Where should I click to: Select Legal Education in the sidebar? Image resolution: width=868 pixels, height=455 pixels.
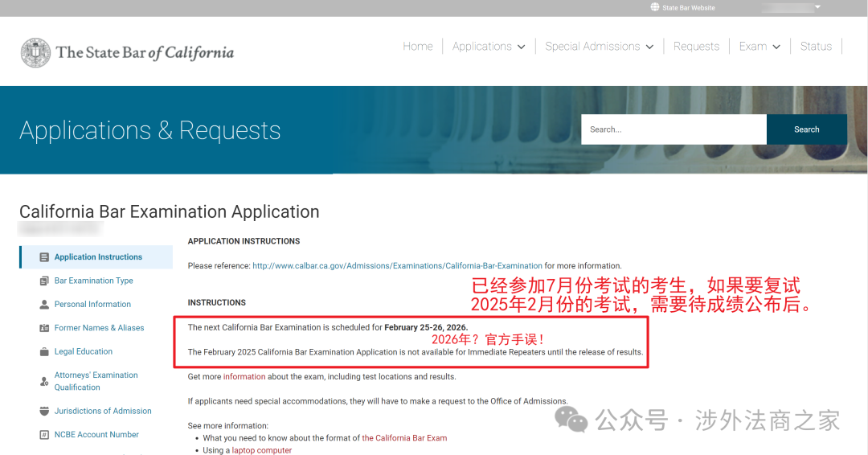[83, 351]
